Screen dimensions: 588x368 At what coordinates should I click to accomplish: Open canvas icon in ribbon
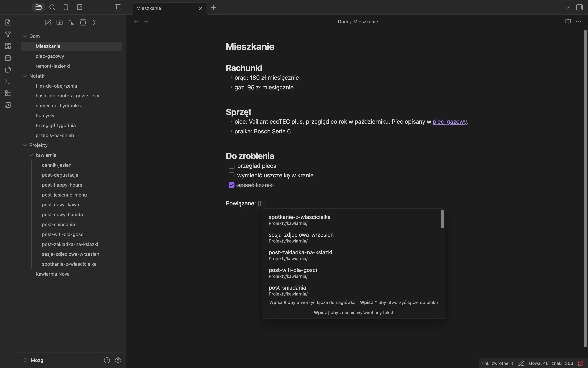pyautogui.click(x=8, y=46)
